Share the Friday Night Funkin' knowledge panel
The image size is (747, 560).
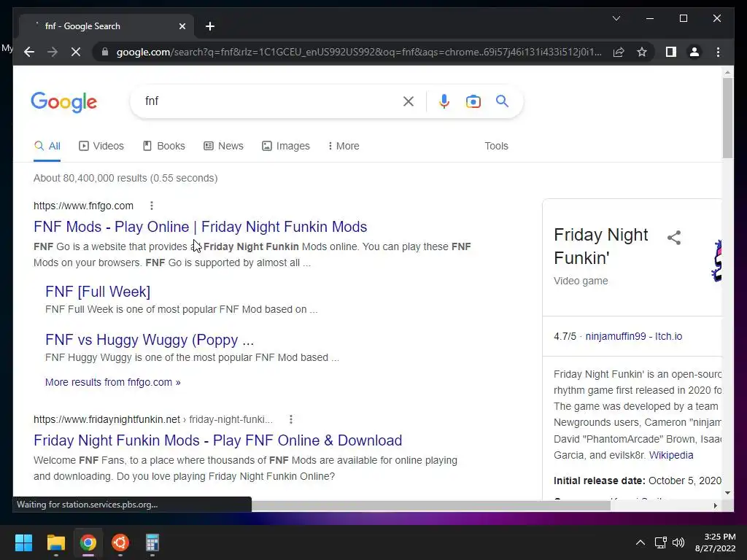click(673, 237)
